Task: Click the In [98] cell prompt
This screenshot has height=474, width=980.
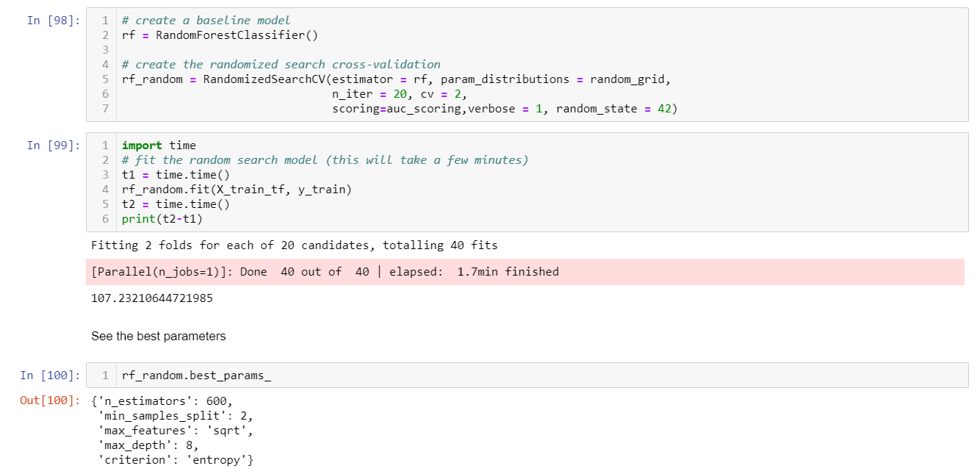Action: point(53,21)
